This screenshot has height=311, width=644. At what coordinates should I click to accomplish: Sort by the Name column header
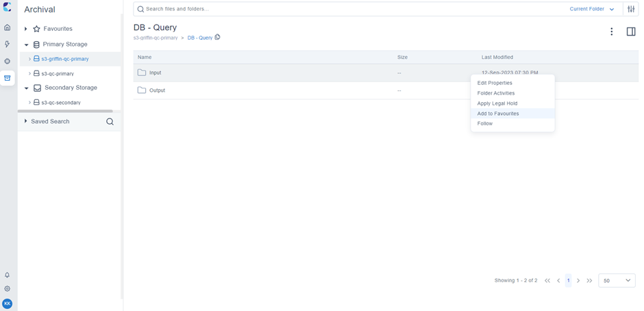pos(145,57)
